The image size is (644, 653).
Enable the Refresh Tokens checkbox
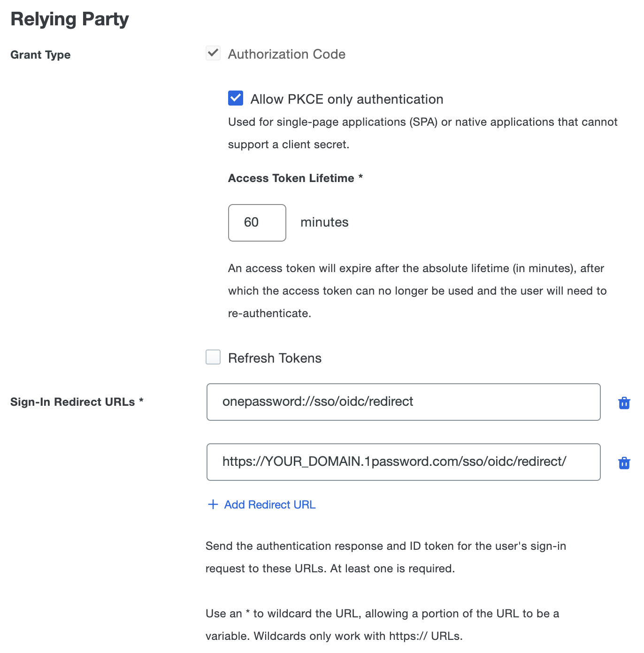(x=213, y=357)
